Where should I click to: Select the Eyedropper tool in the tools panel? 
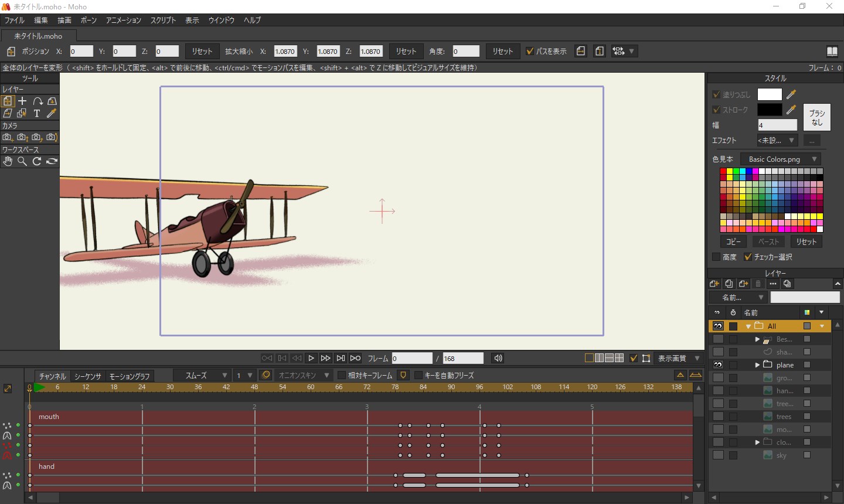[x=52, y=113]
